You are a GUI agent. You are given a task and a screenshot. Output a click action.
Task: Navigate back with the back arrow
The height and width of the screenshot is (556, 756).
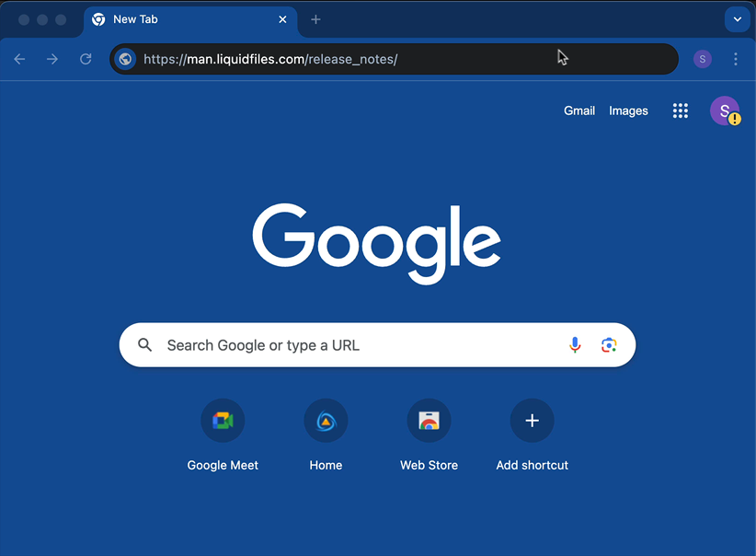pyautogui.click(x=19, y=59)
